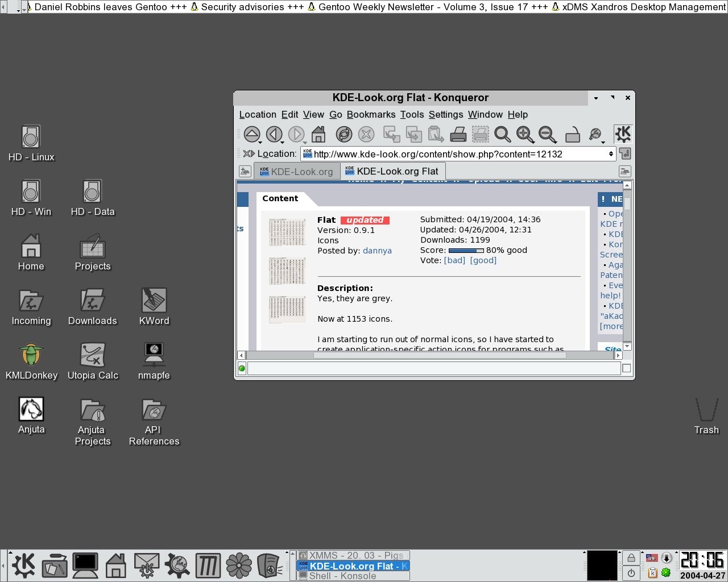Click the Cut icon in Konqueror toolbar
Screen dimensions: 728x582
click(391, 134)
